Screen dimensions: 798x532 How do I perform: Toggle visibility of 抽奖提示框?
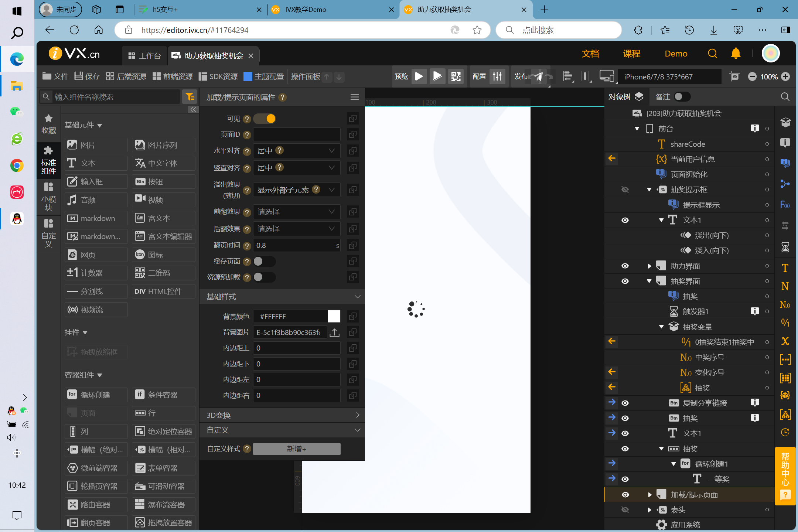(625, 190)
